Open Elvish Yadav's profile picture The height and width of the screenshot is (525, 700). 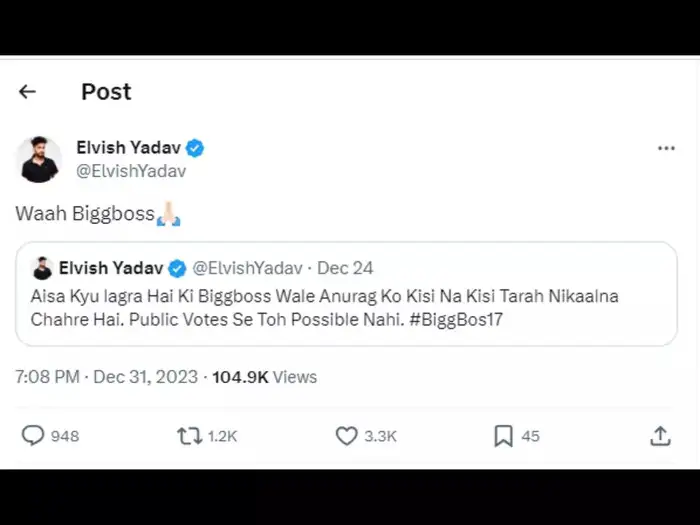pos(39,159)
